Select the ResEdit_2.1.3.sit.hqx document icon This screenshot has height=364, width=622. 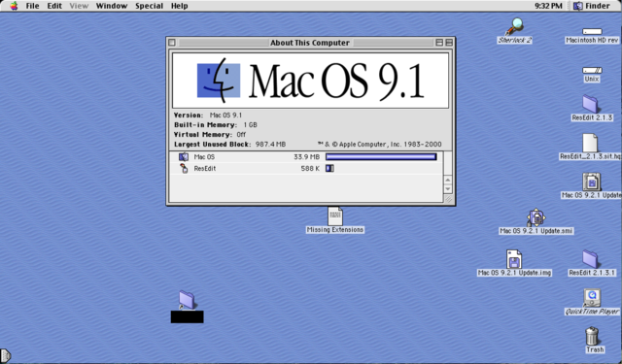[590, 143]
